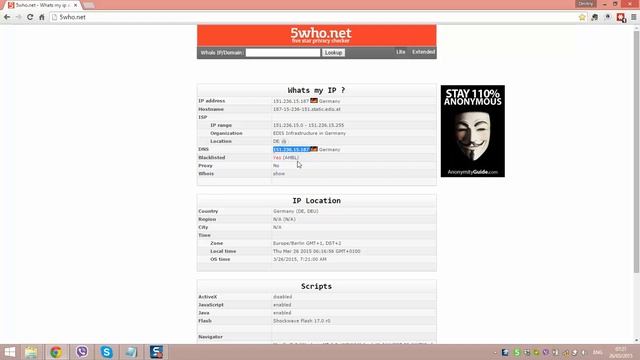The height and width of the screenshot is (360, 640).
Task: Click the 'Whats my IP ?' heading
Action: click(x=316, y=90)
